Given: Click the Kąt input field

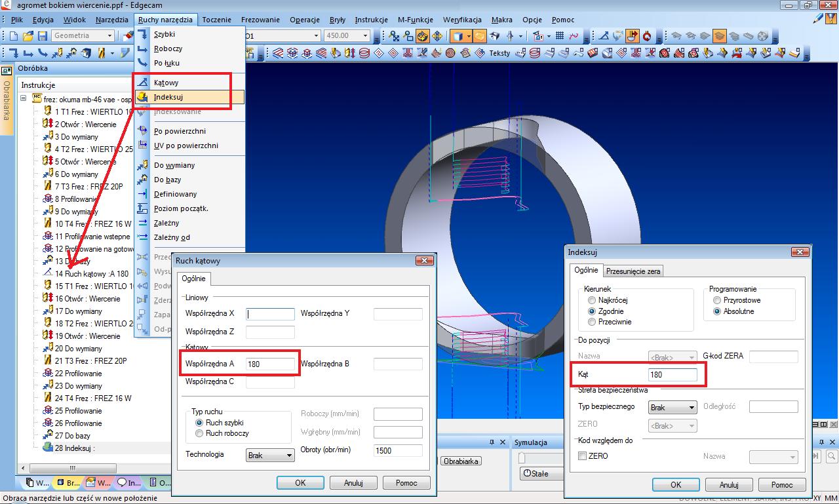Looking at the screenshot, I should [x=673, y=375].
